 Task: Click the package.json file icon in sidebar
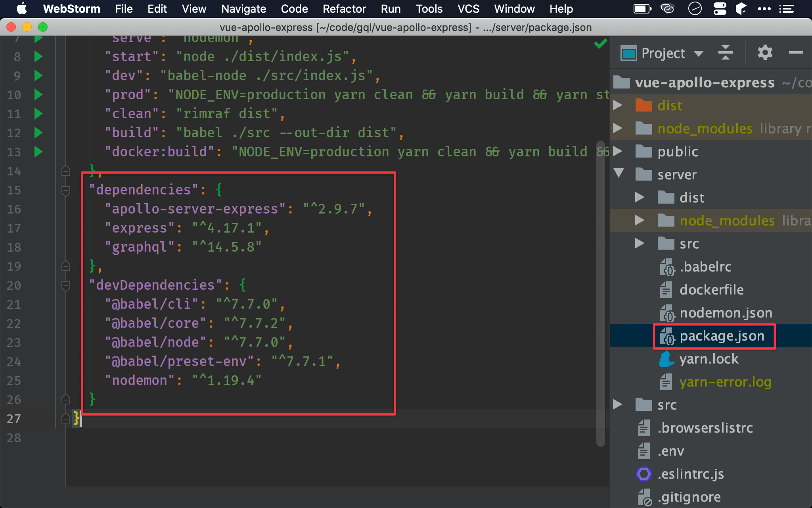(x=666, y=336)
